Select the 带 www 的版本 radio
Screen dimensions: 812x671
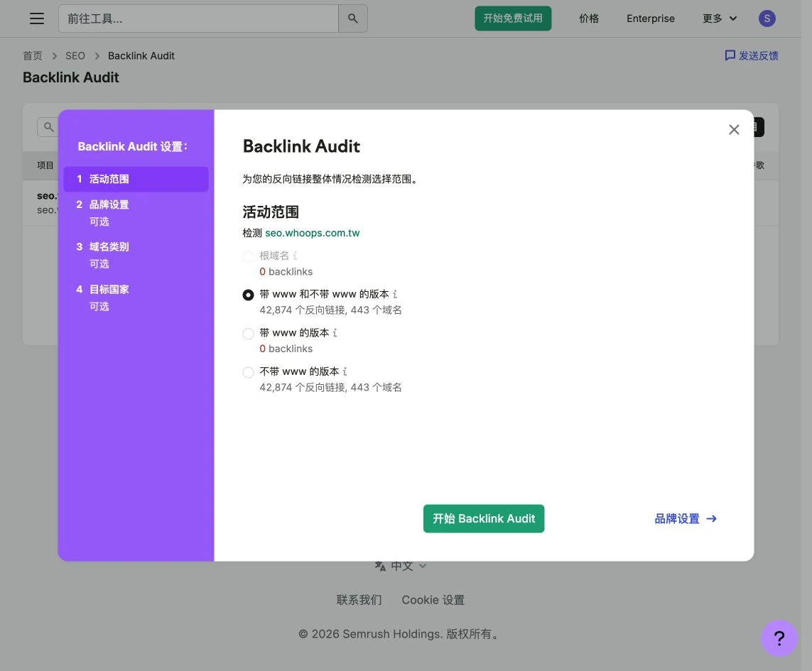248,334
